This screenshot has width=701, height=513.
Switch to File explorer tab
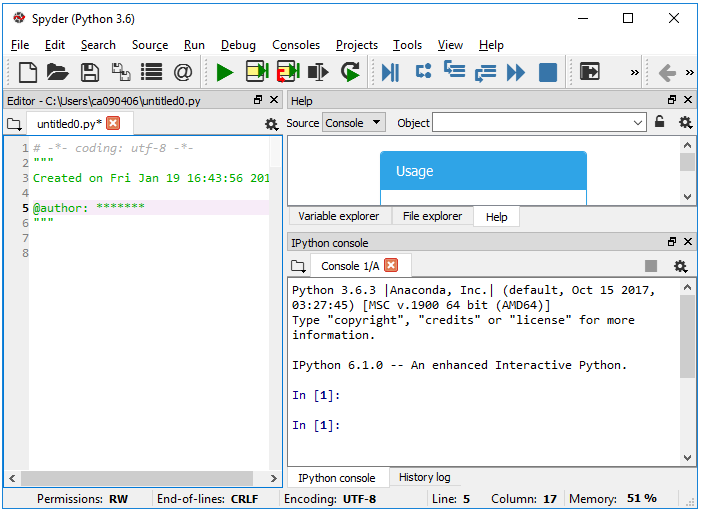[432, 216]
